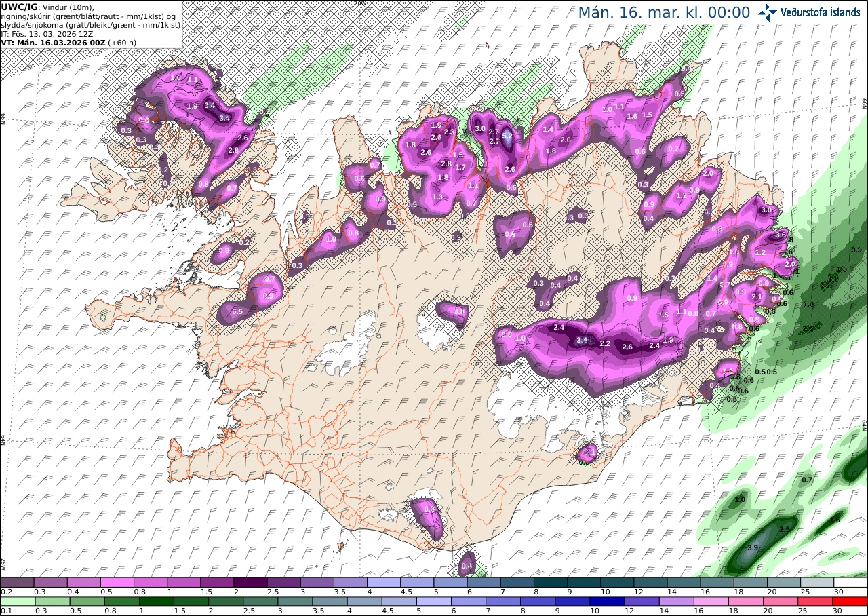This screenshot has height=616, width=868.
Task: Click the 3.9 value in southeast green band
Action: (x=752, y=547)
